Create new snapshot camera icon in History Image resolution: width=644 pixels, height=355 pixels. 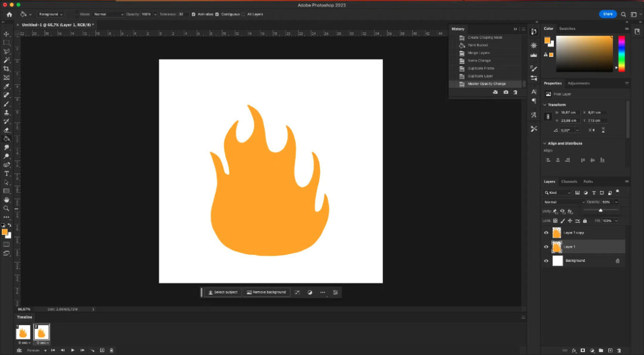point(506,92)
